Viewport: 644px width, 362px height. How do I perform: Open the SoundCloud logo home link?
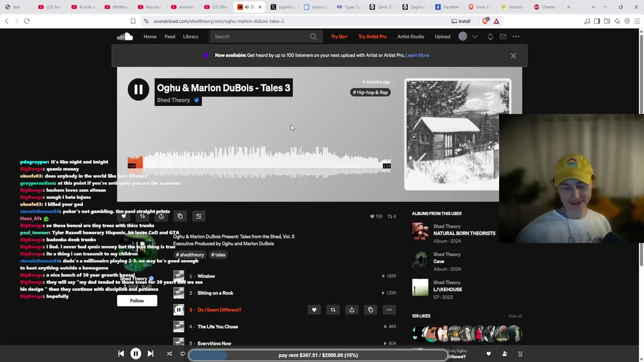point(125,36)
